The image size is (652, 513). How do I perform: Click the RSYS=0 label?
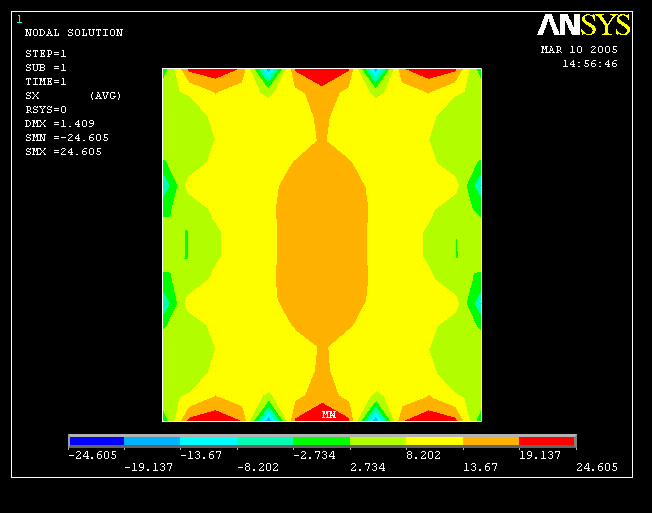coord(46,110)
